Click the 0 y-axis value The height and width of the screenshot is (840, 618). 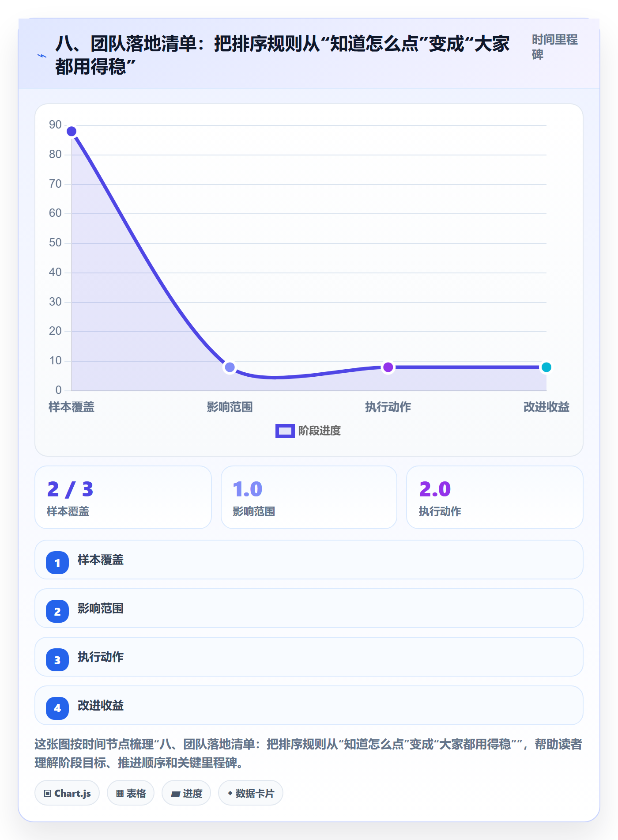[58, 390]
